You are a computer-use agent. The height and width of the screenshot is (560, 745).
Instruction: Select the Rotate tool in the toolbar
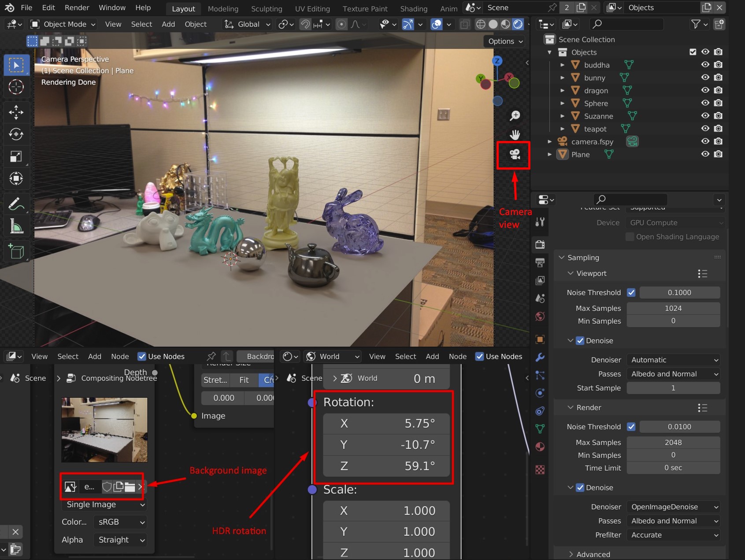[x=16, y=134]
